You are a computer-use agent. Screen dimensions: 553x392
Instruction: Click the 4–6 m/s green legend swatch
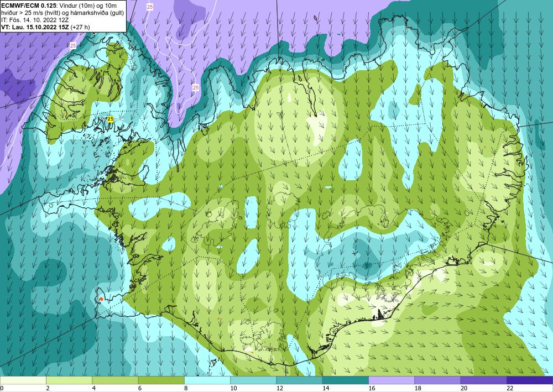pyautogui.click(x=115, y=380)
